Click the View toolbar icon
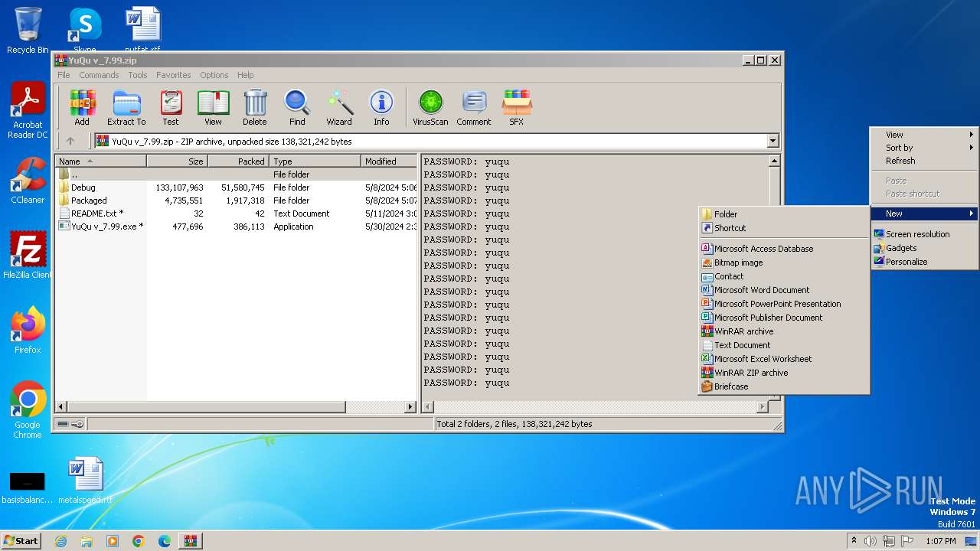The height and width of the screenshot is (551, 980). point(213,107)
